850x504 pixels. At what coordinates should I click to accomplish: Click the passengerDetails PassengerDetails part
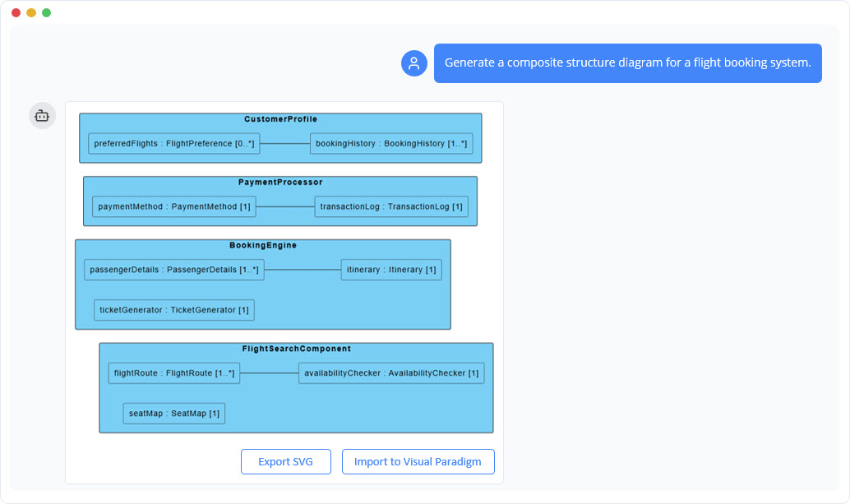point(175,269)
